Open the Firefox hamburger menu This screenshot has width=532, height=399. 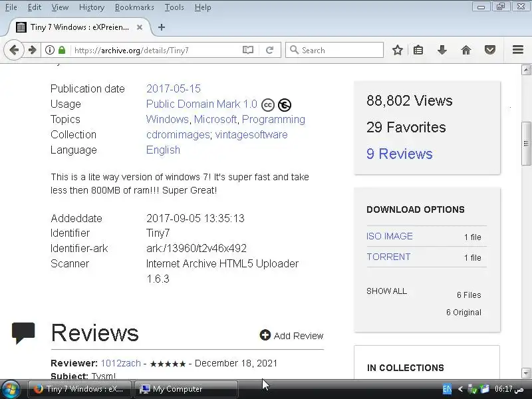pyautogui.click(x=518, y=50)
